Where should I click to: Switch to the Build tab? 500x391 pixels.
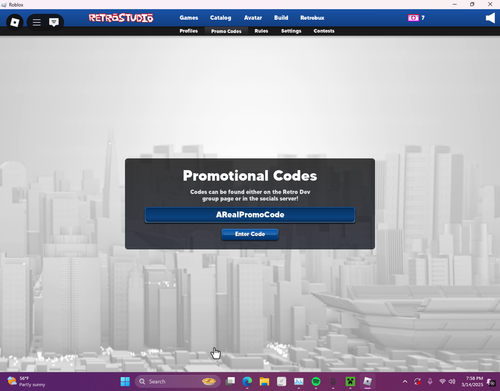281,18
